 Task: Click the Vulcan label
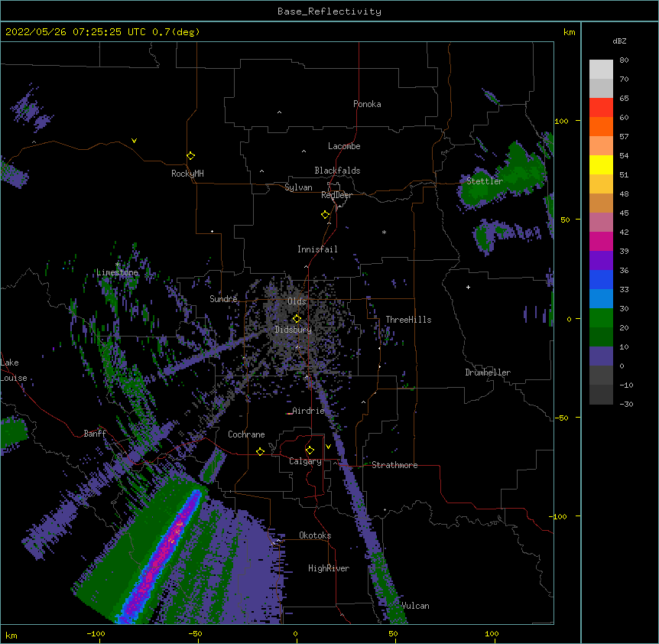tap(415, 606)
